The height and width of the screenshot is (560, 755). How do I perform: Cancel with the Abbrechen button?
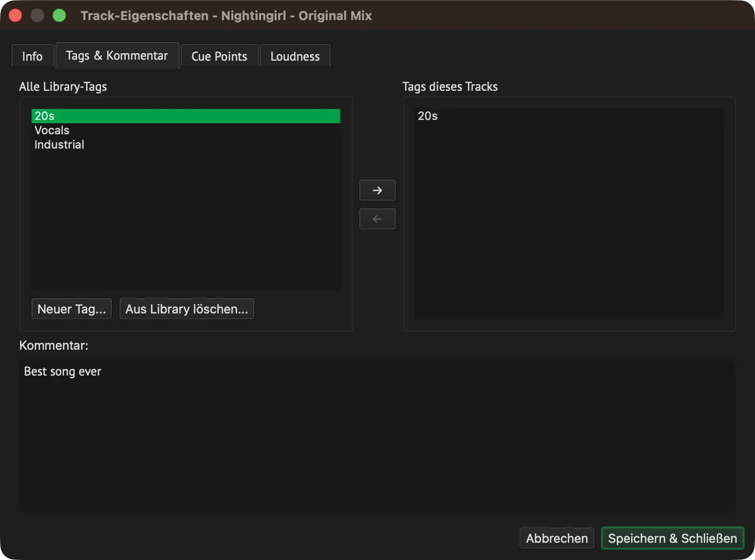[x=557, y=538]
